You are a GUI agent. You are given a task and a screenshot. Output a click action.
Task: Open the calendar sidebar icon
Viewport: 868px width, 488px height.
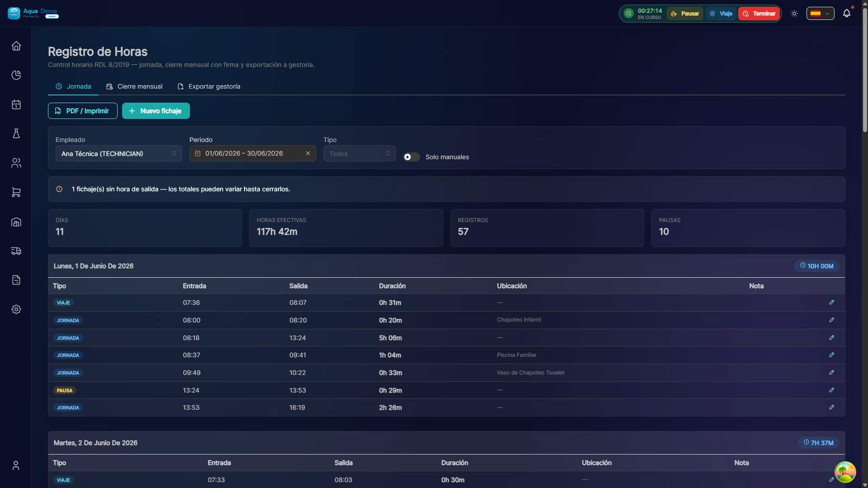point(16,104)
